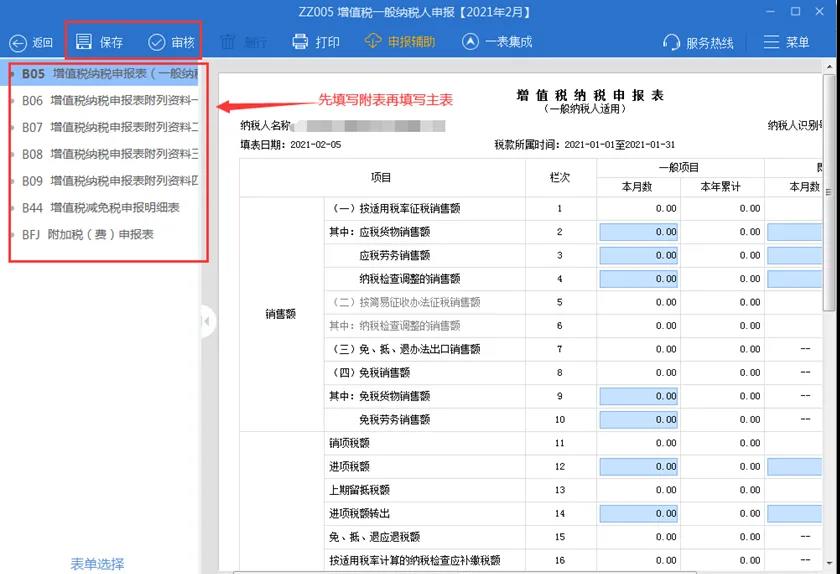Click the 保存 save icon
Viewport: 840px width, 574px height.
click(84, 42)
